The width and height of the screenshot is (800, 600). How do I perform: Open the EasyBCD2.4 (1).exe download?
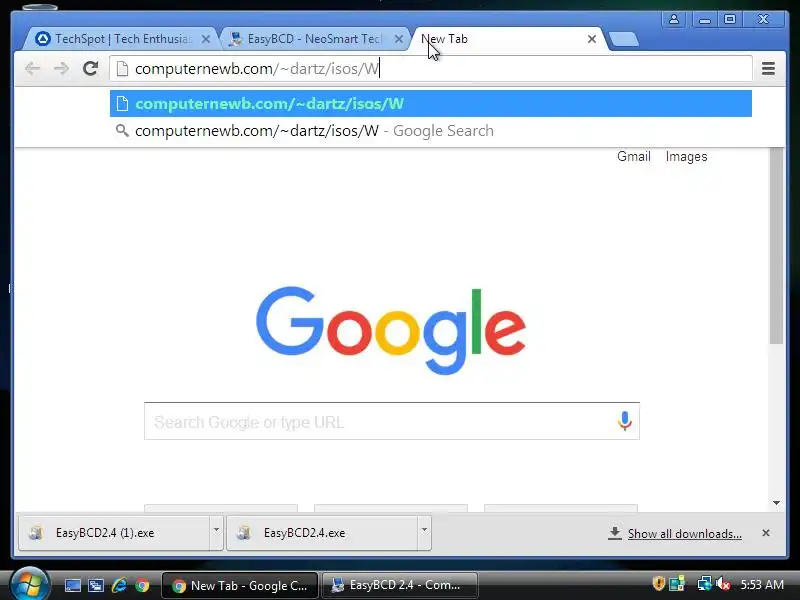coord(114,533)
